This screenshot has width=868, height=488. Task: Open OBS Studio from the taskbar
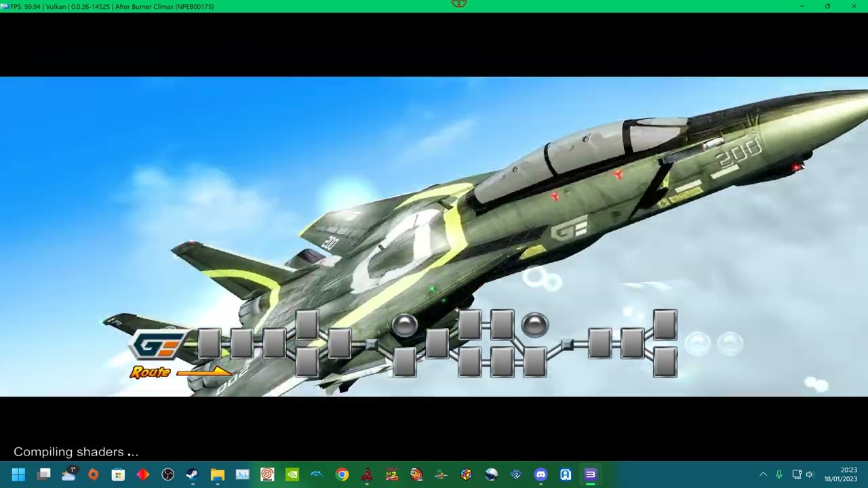pyautogui.click(x=168, y=474)
